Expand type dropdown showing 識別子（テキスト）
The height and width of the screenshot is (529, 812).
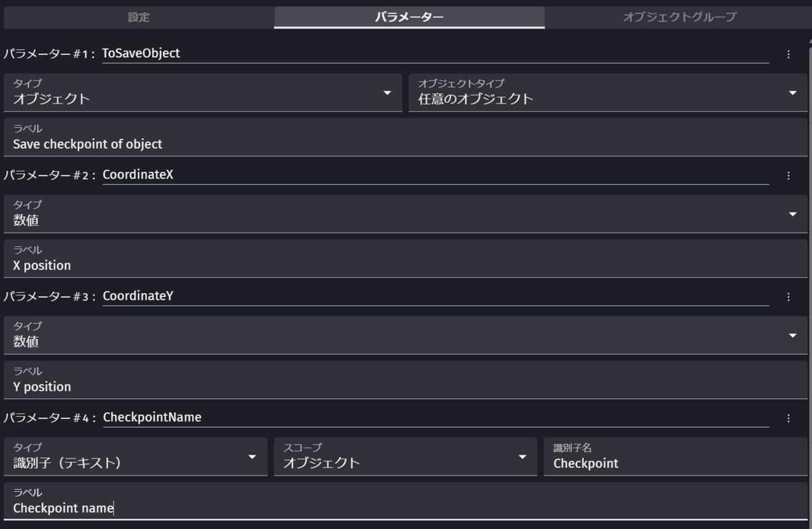coord(135,457)
